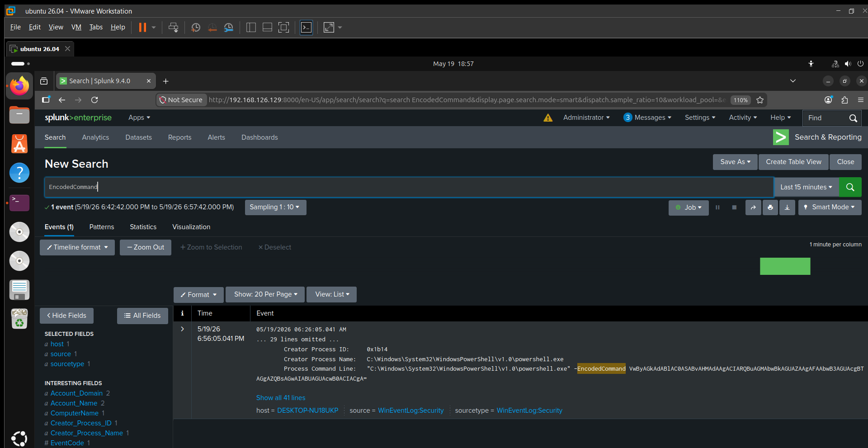Switch to Visualization tab
This screenshot has width=868, height=448.
point(191,227)
